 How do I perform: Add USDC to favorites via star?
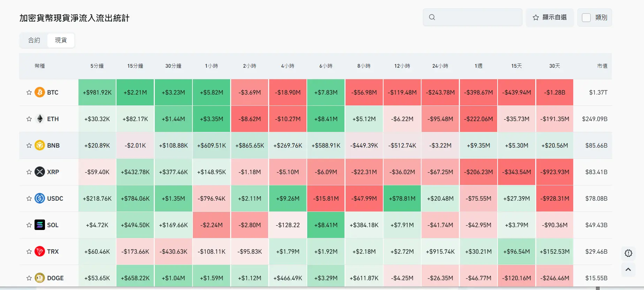click(29, 199)
